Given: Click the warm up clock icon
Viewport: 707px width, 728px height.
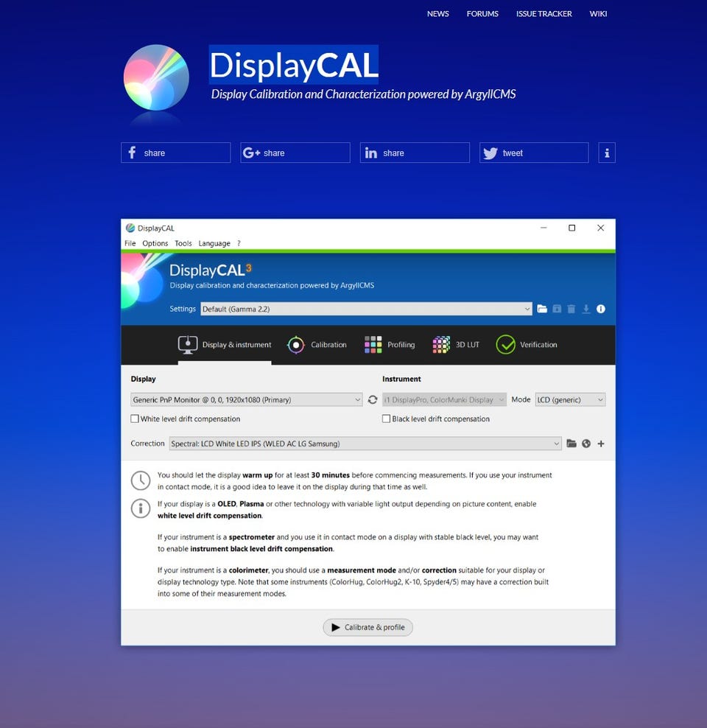Looking at the screenshot, I should coord(141,480).
